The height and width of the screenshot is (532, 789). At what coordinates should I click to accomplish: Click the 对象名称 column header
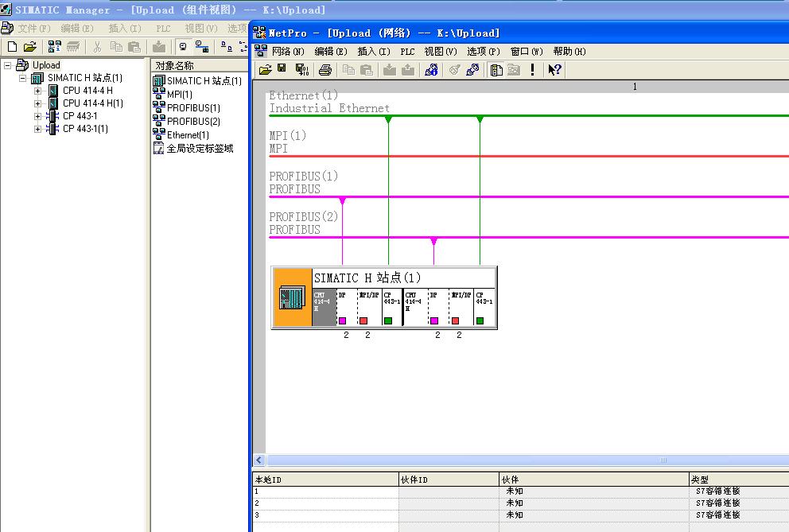200,65
